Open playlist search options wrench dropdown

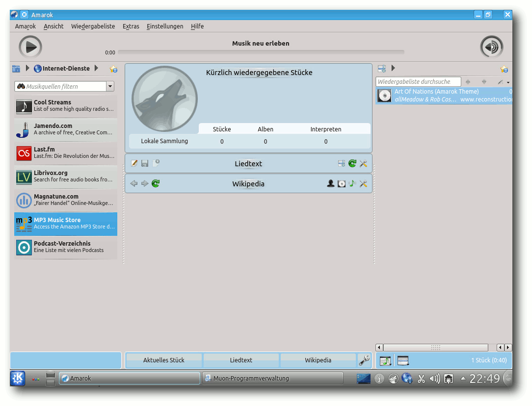[503, 82]
